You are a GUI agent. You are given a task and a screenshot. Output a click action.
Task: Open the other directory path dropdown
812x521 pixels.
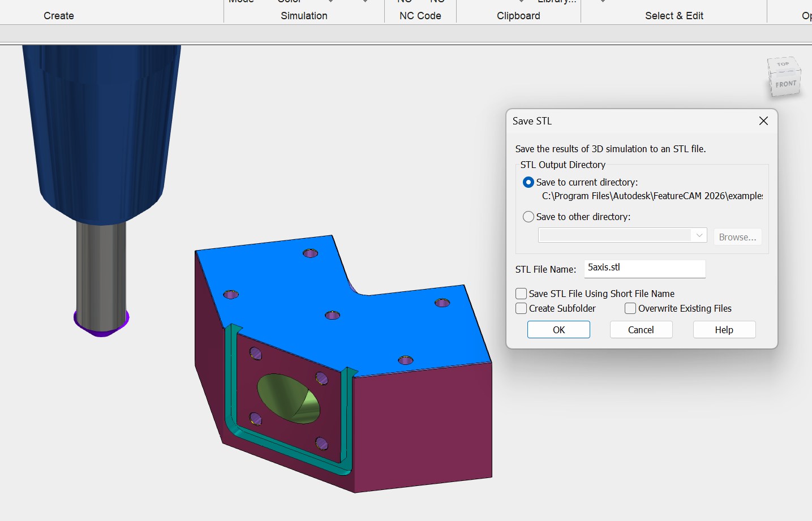699,235
